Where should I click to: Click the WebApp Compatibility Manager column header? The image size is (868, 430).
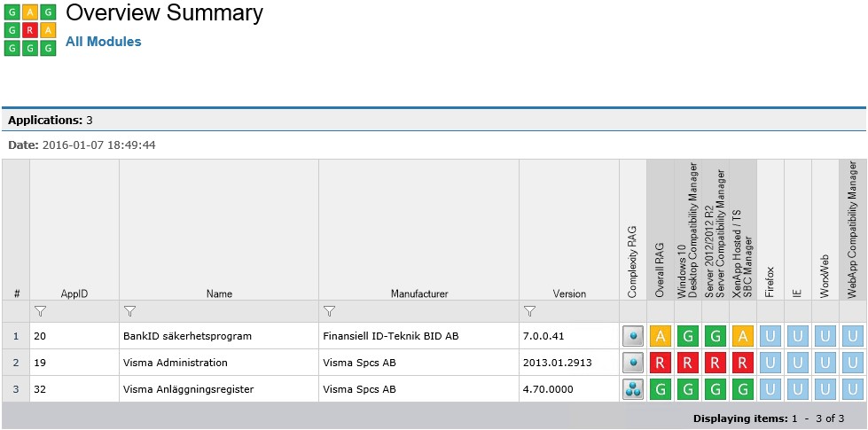(853, 231)
